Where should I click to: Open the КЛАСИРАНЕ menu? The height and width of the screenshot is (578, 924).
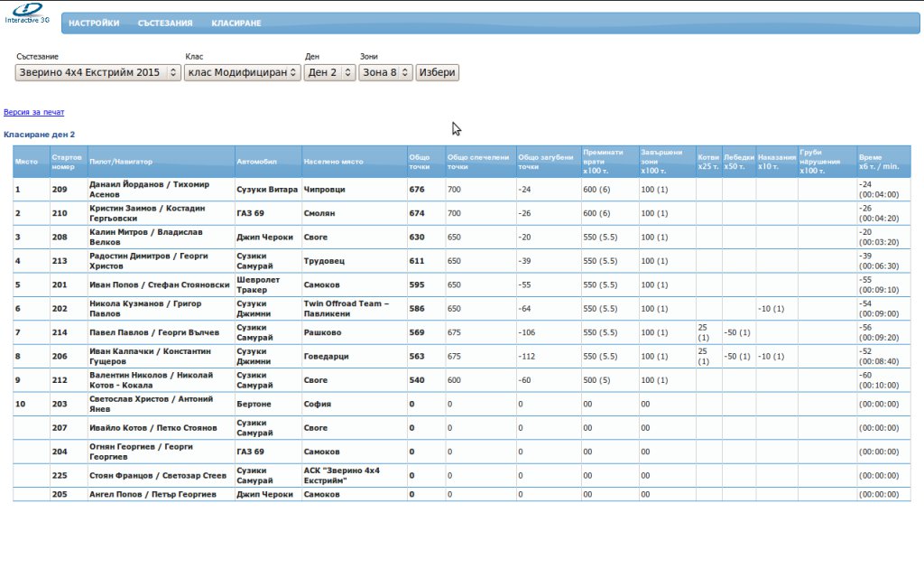coord(236,23)
